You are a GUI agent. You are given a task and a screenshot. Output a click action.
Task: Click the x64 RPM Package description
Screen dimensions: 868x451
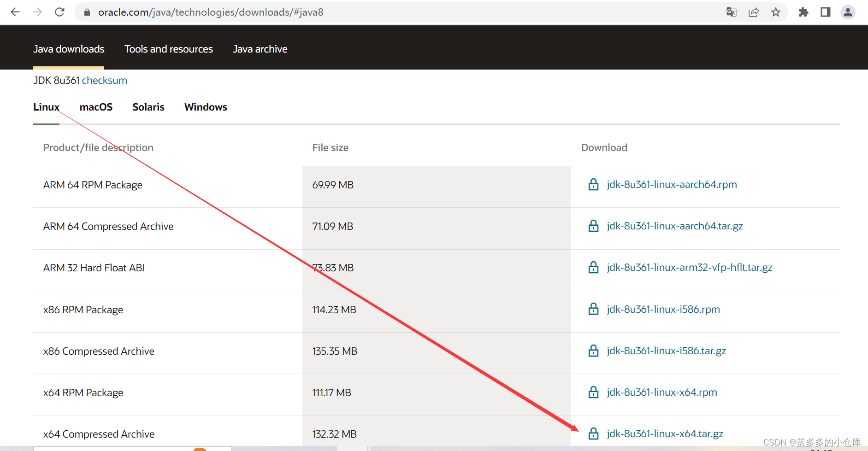coord(83,392)
